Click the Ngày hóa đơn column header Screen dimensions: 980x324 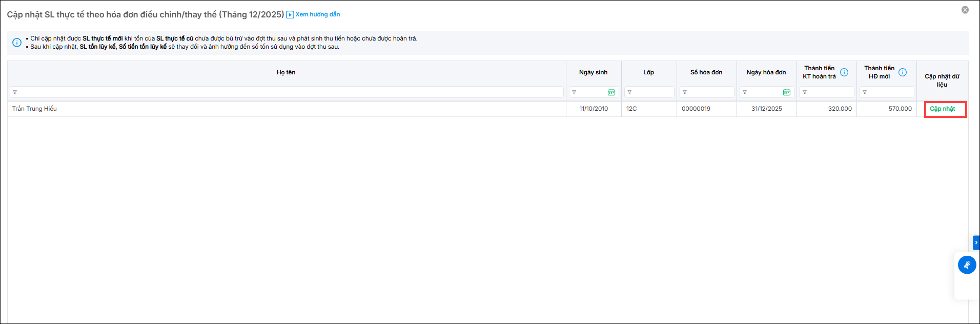click(x=766, y=72)
